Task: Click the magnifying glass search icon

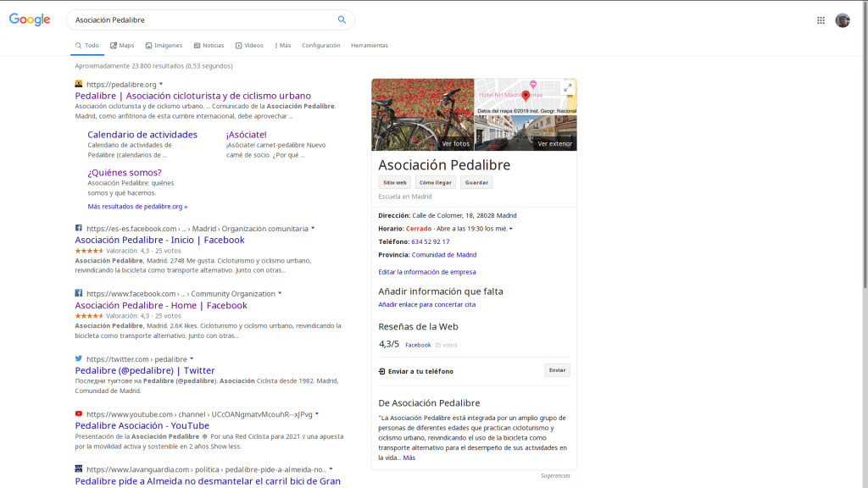Action: (x=342, y=19)
